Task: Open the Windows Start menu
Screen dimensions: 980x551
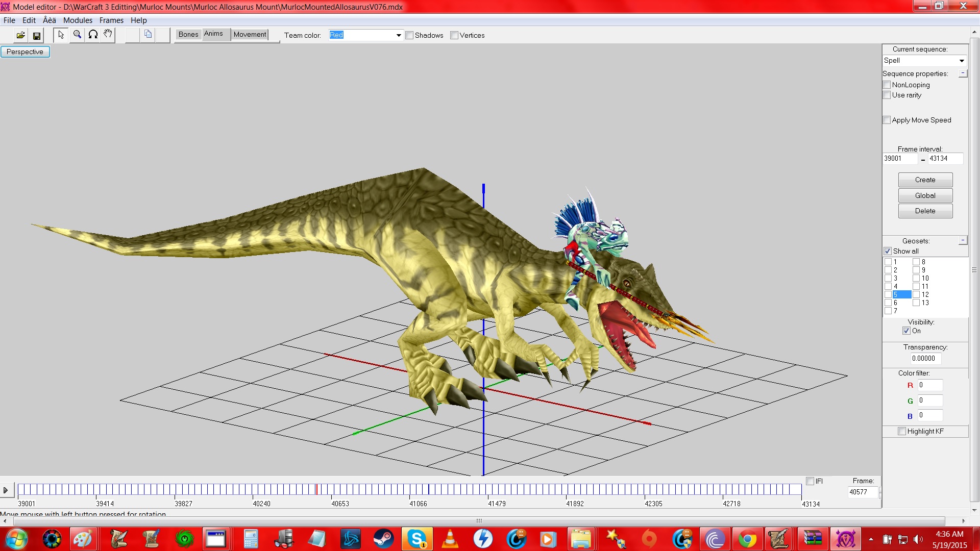Action: click(x=16, y=539)
